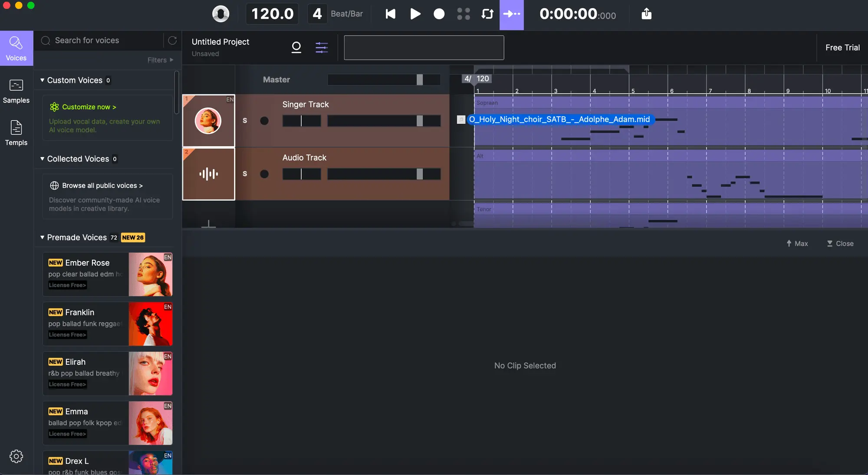
Task: Open the Free Trial button
Action: click(842, 48)
